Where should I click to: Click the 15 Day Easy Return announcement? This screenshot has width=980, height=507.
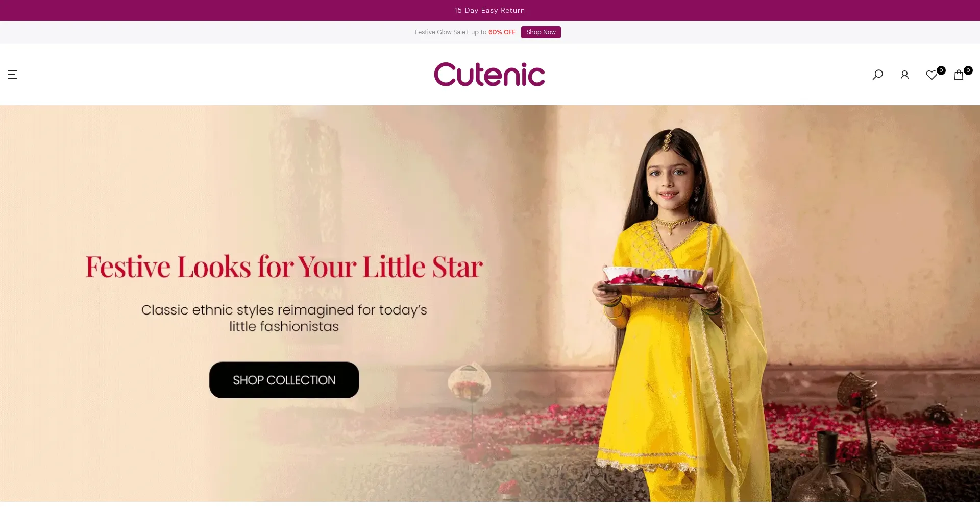tap(489, 10)
